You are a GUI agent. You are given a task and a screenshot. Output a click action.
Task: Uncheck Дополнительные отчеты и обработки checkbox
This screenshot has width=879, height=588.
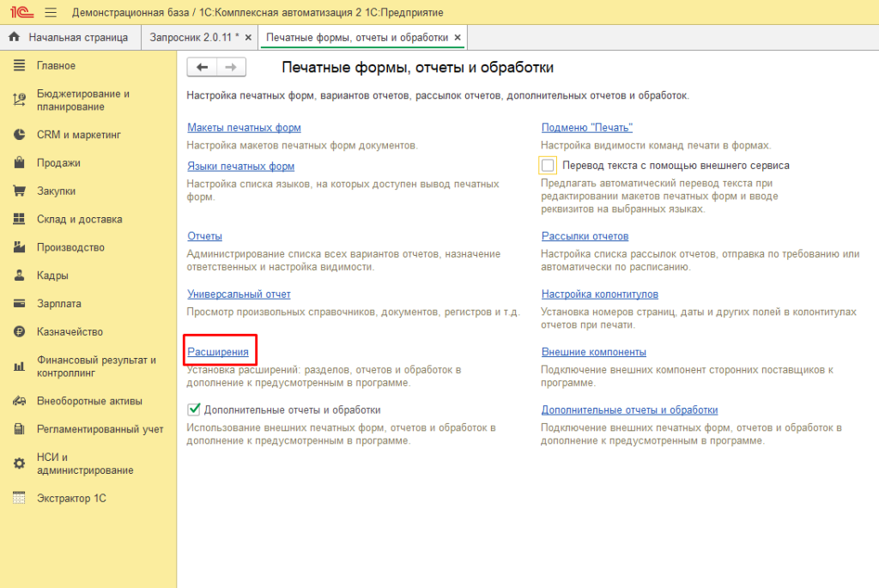tap(194, 410)
